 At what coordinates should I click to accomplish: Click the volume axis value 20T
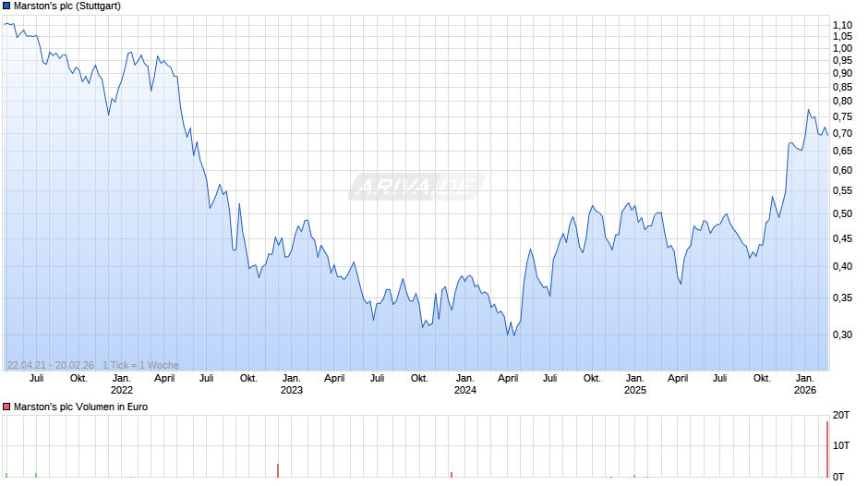[x=841, y=415]
